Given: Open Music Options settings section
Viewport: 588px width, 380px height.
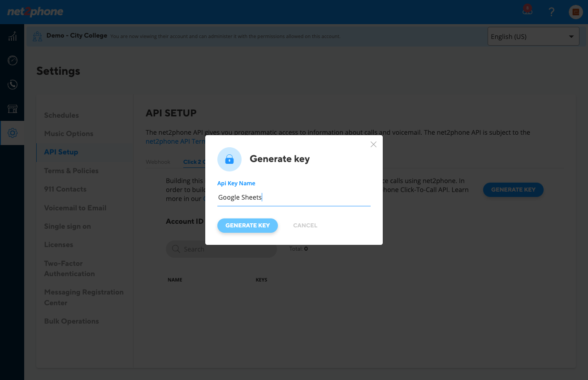Looking at the screenshot, I should (x=69, y=133).
